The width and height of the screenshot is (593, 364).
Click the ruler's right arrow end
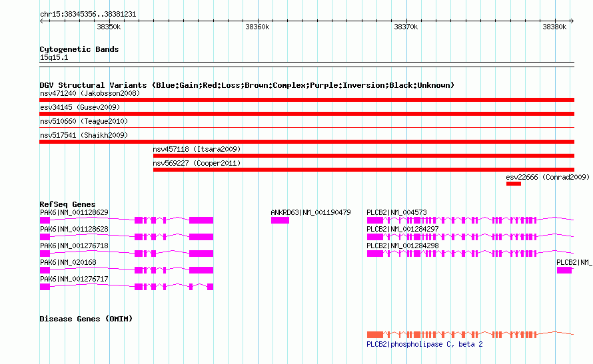(572, 21)
